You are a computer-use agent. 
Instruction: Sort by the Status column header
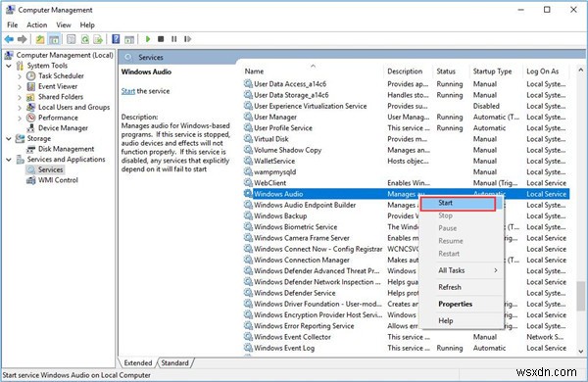[x=451, y=72]
